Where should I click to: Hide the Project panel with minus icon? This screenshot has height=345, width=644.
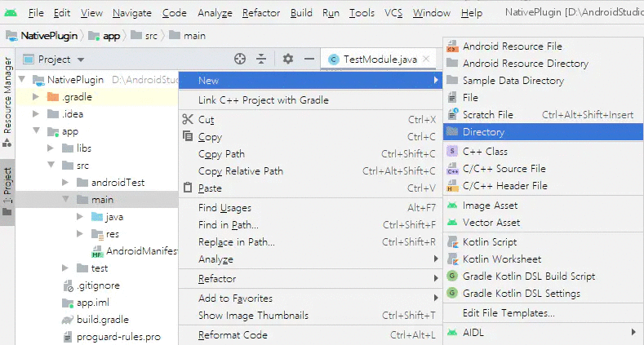(x=309, y=59)
